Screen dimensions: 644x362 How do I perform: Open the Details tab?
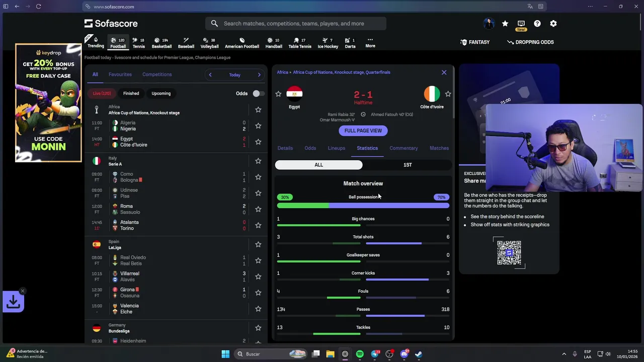coord(285,148)
